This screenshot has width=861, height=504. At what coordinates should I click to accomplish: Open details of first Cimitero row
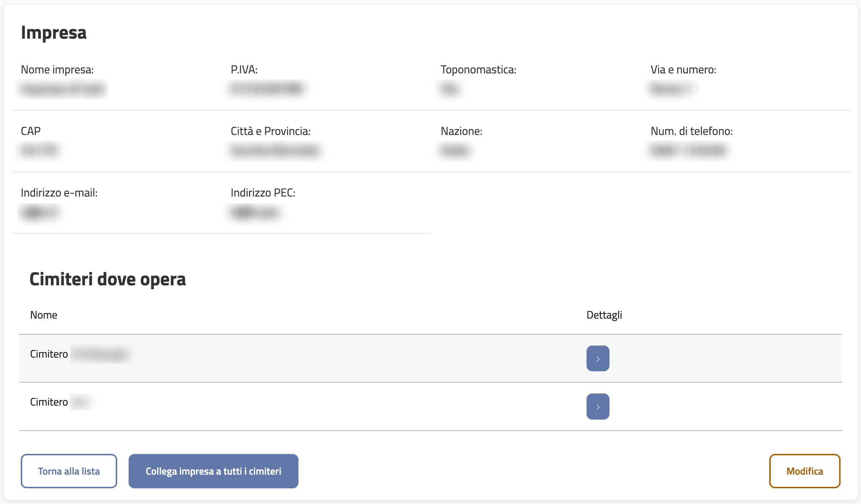tap(598, 358)
